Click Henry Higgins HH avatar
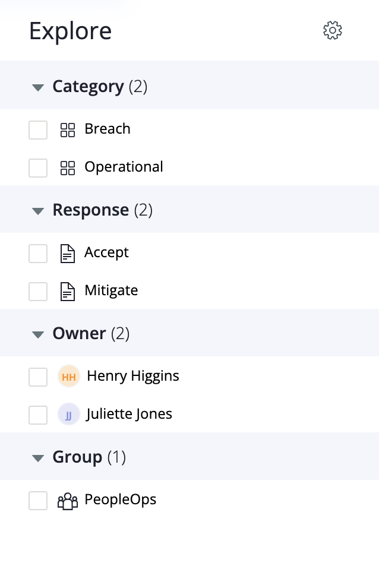This screenshot has width=379, height=588. [x=69, y=377]
